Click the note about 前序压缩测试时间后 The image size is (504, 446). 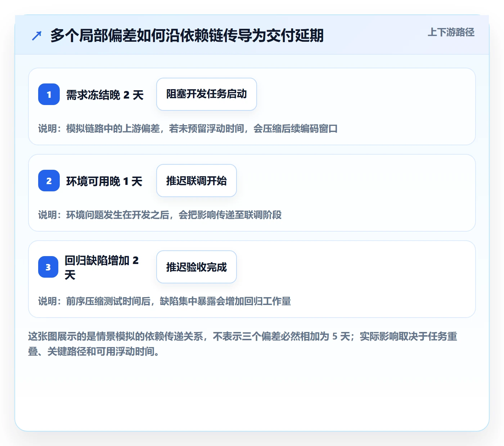coord(165,301)
